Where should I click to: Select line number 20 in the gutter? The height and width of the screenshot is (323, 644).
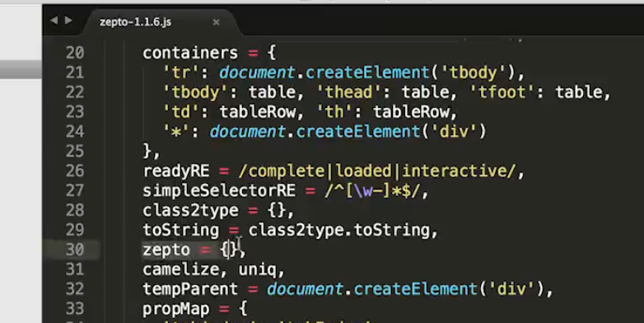(75, 53)
